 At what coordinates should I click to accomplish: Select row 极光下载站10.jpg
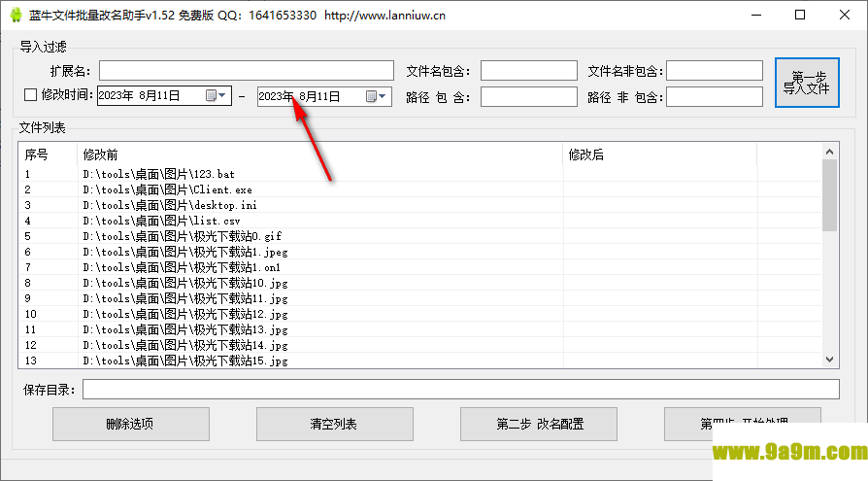point(419,283)
